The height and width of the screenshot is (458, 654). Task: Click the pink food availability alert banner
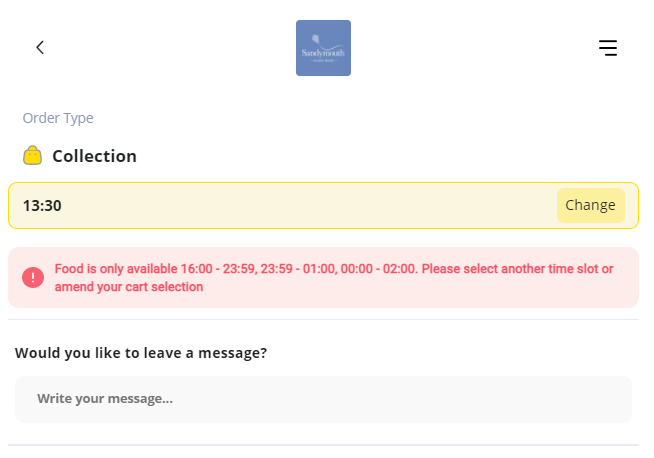323,277
